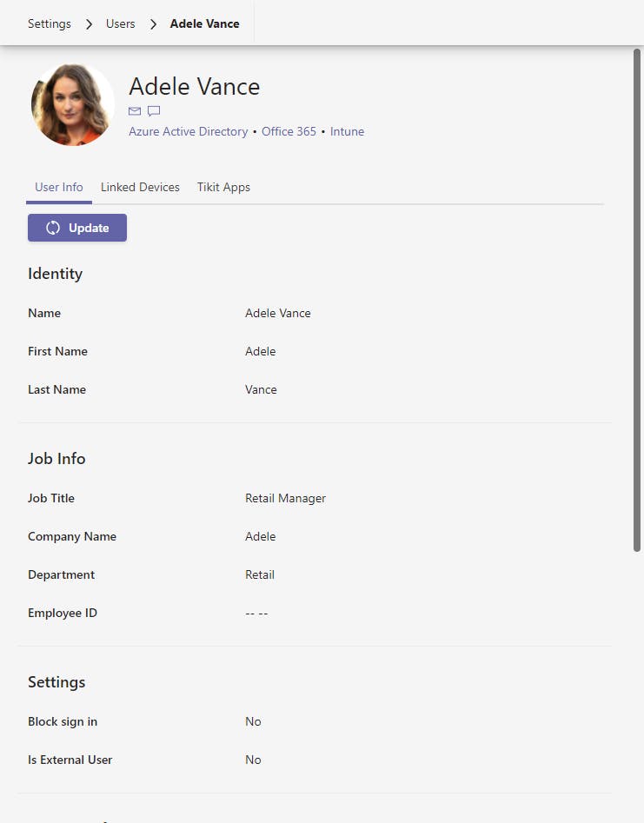The image size is (644, 823).
Task: Go to Settings in the breadcrumb
Action: point(50,23)
